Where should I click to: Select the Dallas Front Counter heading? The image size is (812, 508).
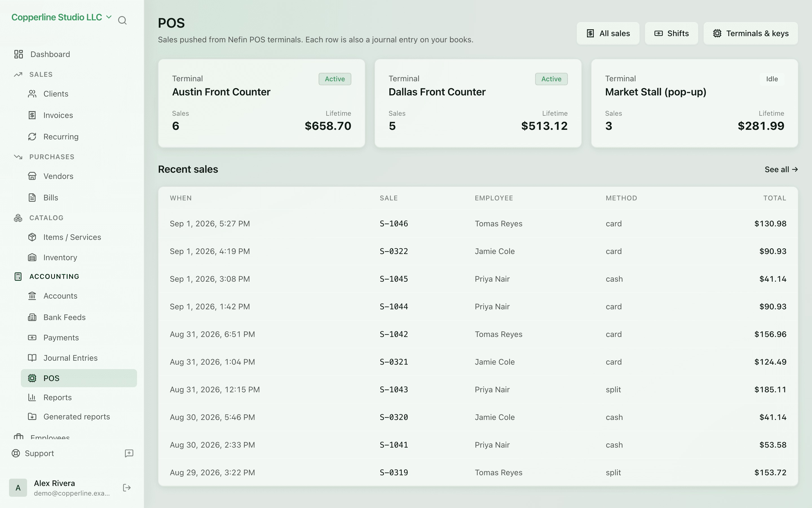click(x=437, y=92)
